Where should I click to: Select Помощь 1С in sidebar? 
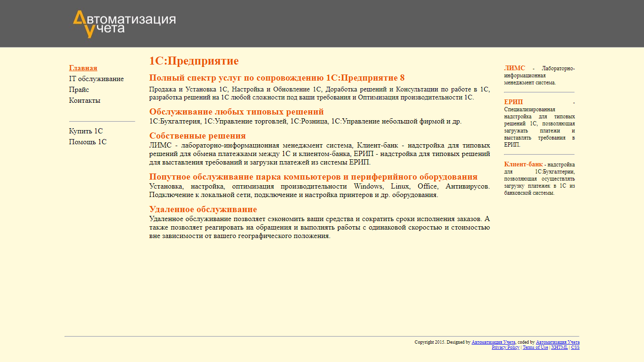pos(88,142)
